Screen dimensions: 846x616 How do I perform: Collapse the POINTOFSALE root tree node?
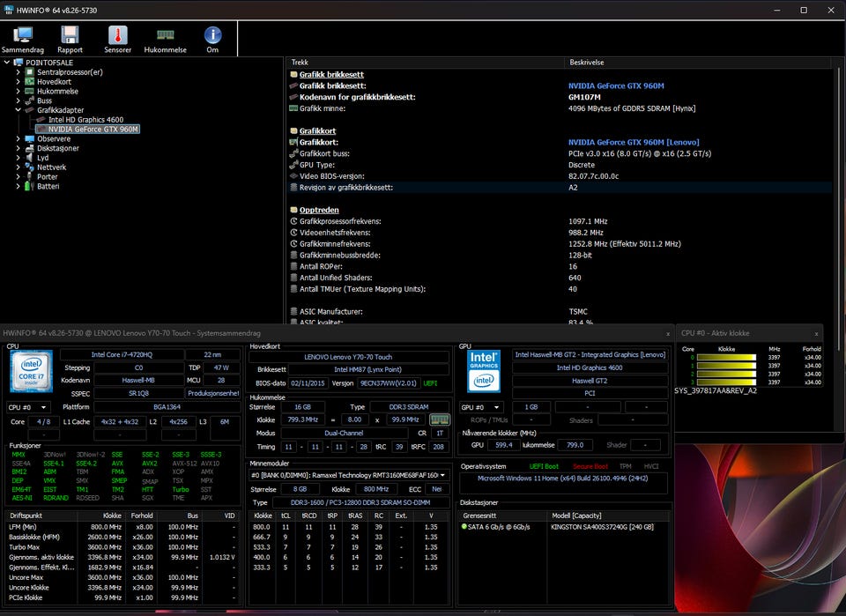(7, 63)
